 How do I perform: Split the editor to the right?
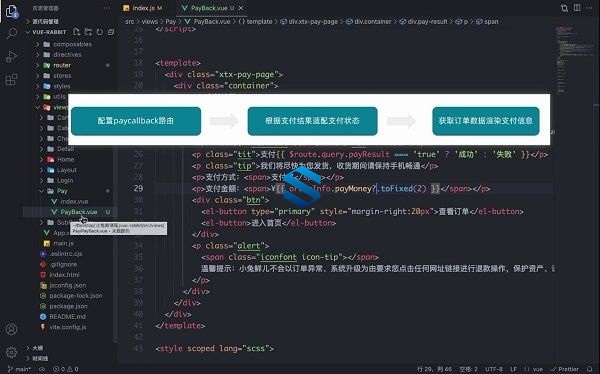click(x=577, y=8)
